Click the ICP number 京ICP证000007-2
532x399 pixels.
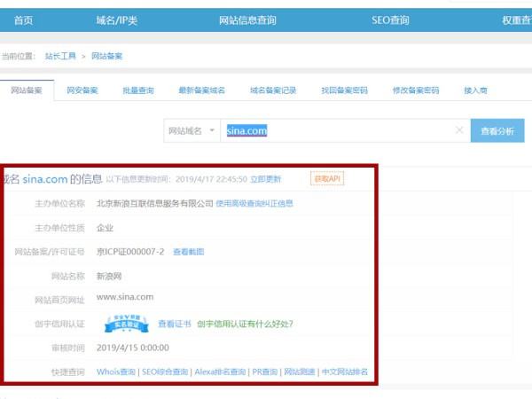[x=130, y=252]
